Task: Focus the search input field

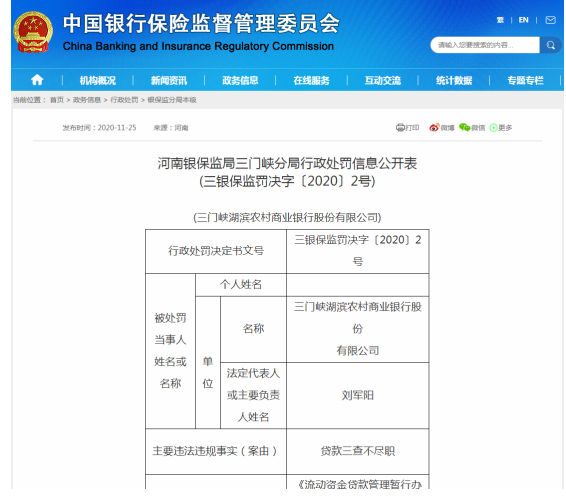Action: 485,45
